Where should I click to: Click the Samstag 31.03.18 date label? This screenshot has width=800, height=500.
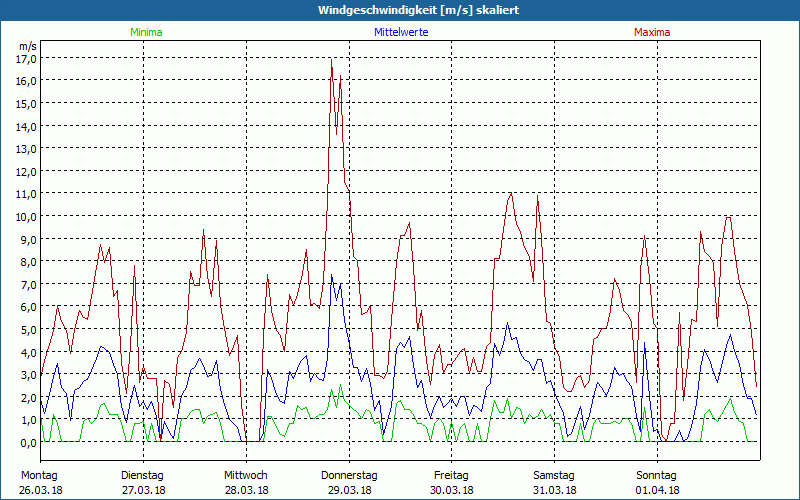554,483
